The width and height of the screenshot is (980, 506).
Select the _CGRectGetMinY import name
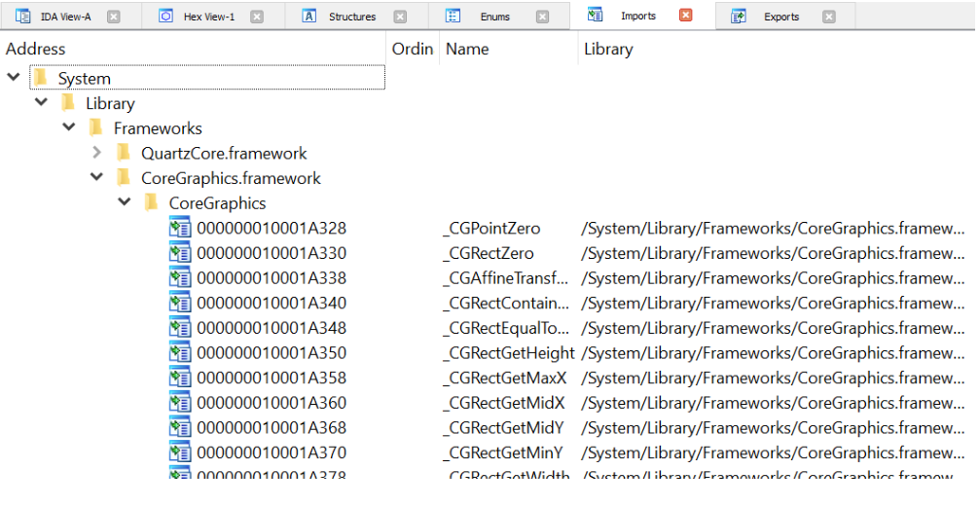502,452
